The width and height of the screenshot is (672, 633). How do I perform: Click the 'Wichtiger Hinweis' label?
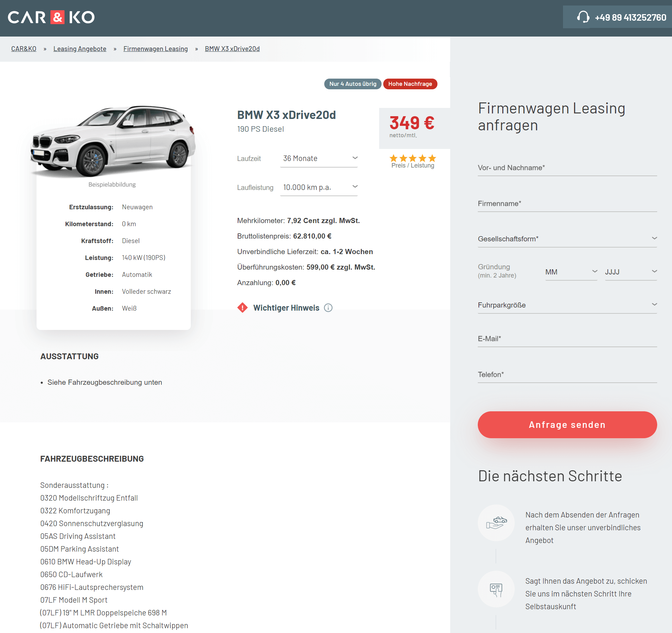tap(286, 308)
